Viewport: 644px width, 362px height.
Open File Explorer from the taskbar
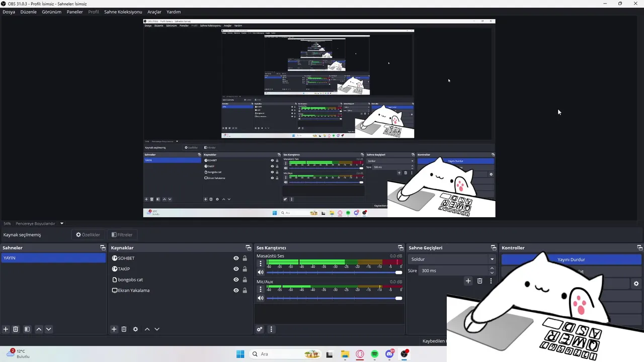tap(345, 354)
